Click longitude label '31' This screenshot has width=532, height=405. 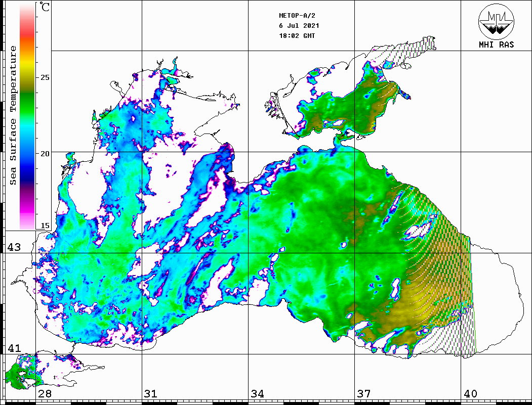pos(151,394)
